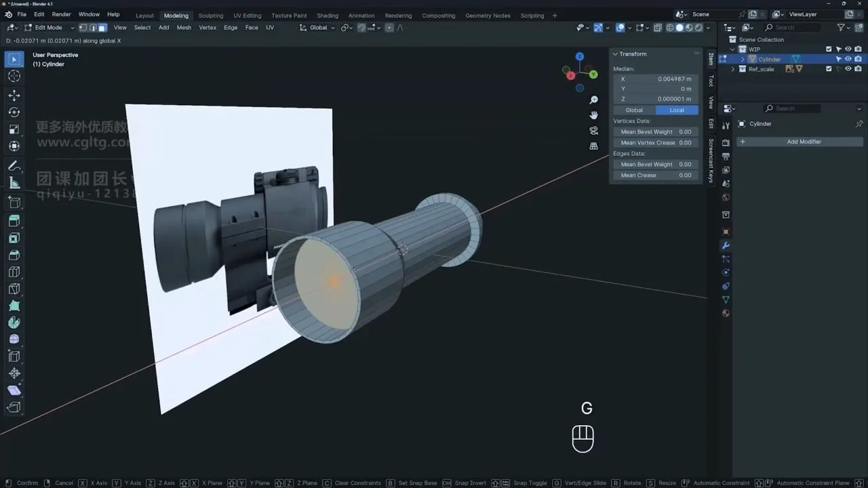
Task: Select the Measure tool
Action: [x=14, y=183]
